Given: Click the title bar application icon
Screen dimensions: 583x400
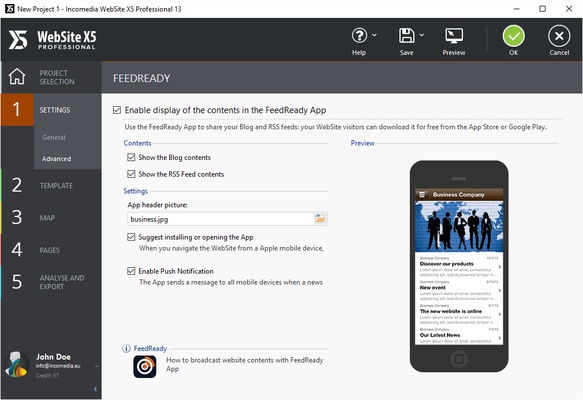Looking at the screenshot, I should [x=10, y=9].
